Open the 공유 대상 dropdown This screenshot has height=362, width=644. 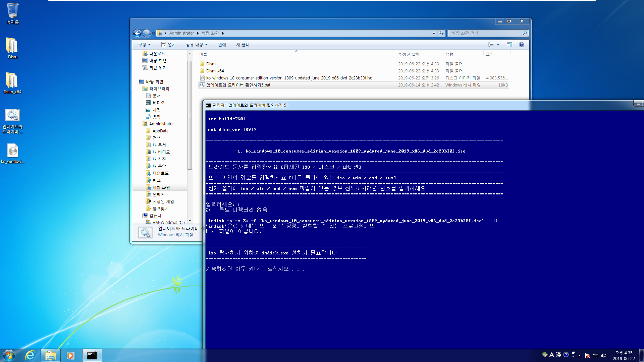(x=197, y=45)
